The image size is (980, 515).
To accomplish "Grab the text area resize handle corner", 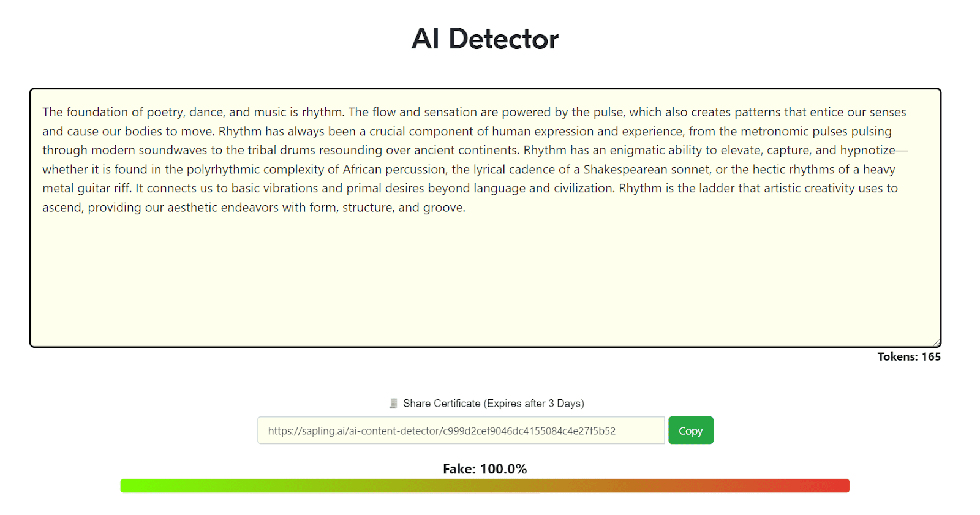I will 937,343.
